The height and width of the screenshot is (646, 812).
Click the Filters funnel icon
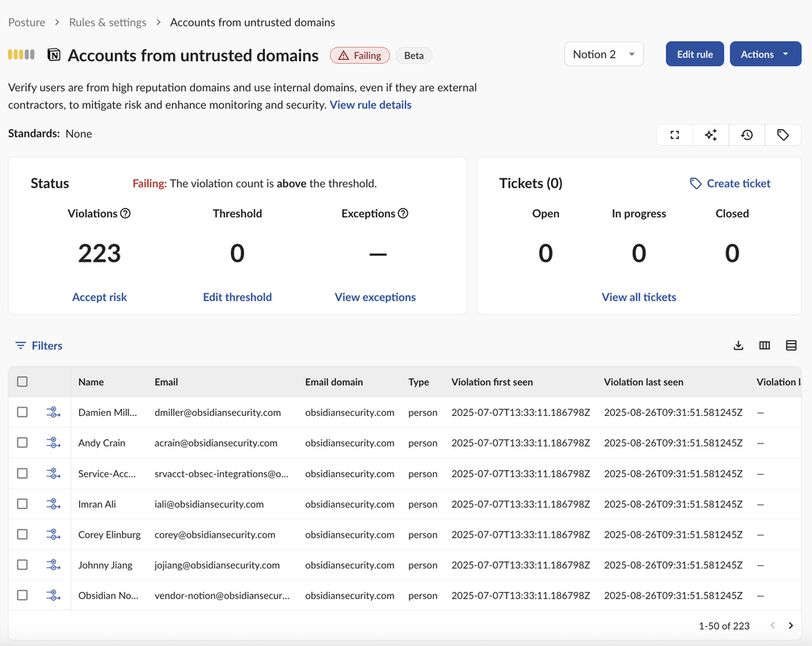pos(20,346)
